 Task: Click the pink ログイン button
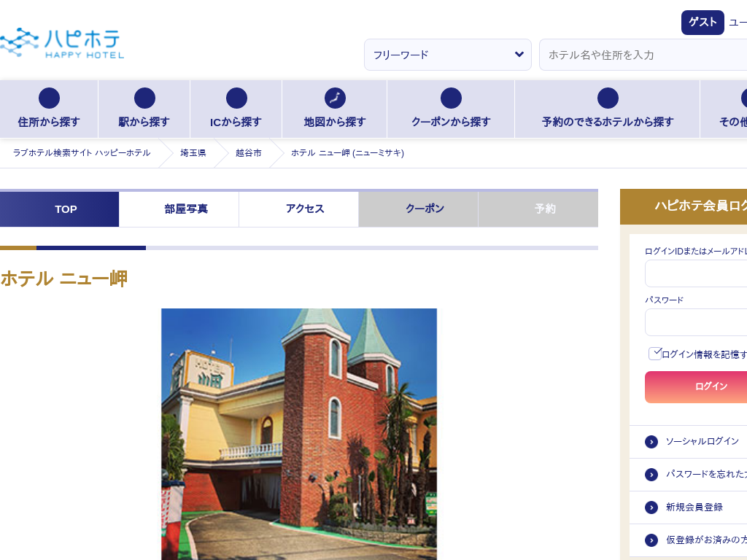point(696,387)
